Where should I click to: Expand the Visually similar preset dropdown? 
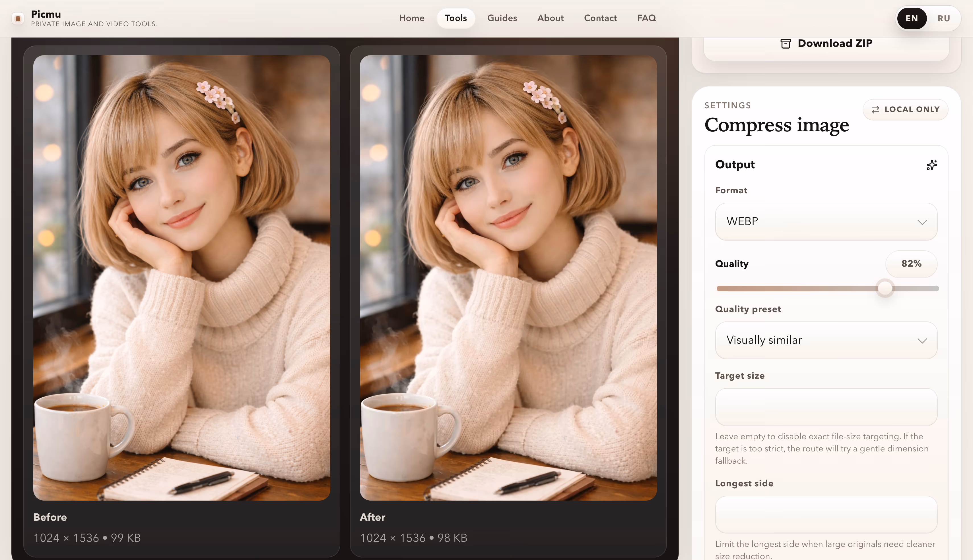(x=826, y=340)
